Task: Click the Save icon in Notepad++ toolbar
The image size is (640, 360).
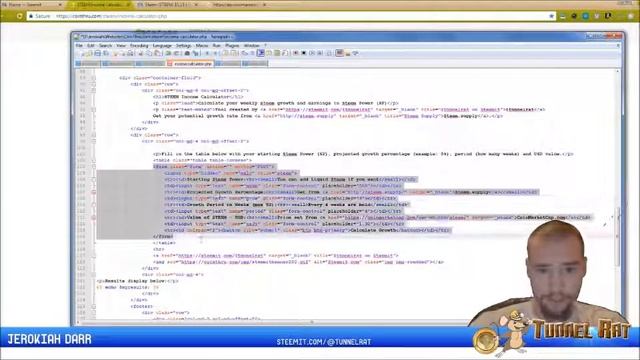Action: [98, 53]
